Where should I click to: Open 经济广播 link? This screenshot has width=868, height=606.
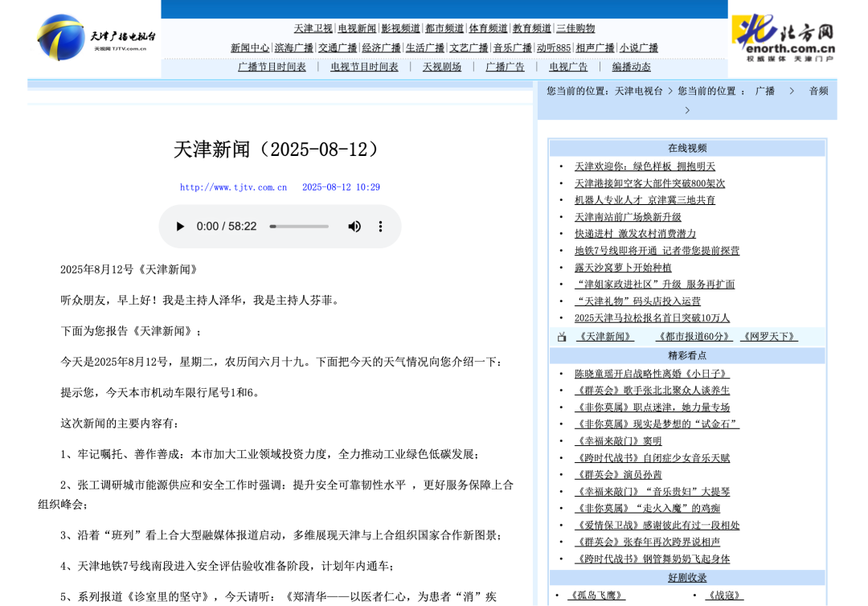pos(382,48)
